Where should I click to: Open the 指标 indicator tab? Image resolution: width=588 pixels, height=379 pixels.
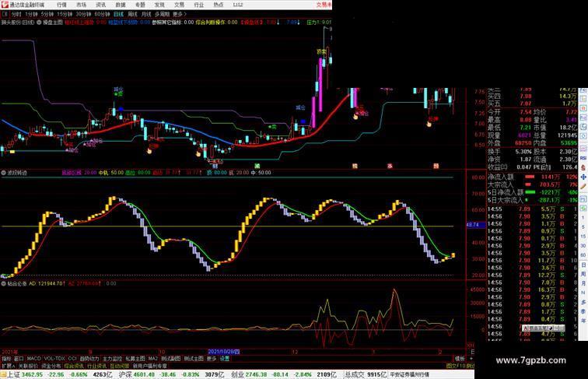click(6, 359)
